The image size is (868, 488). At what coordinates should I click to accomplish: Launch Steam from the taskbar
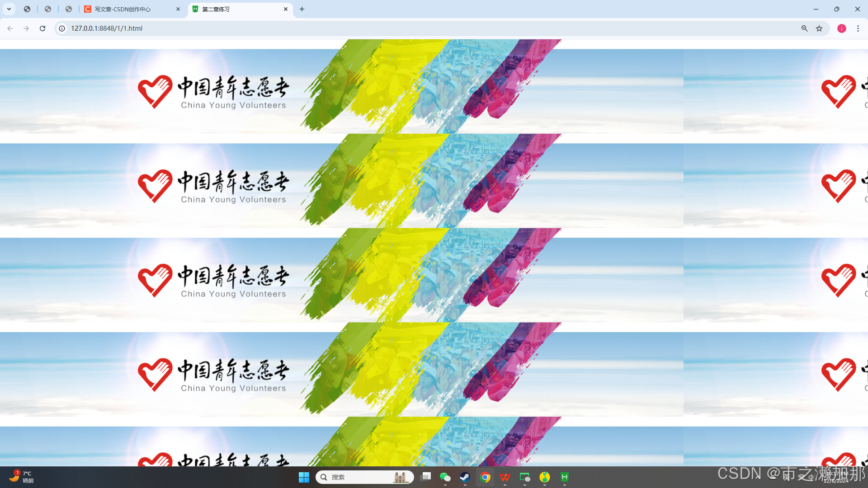point(465,477)
